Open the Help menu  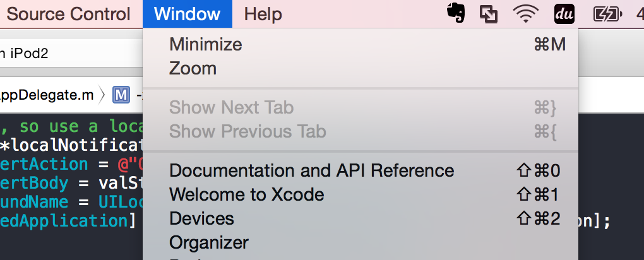[263, 15]
